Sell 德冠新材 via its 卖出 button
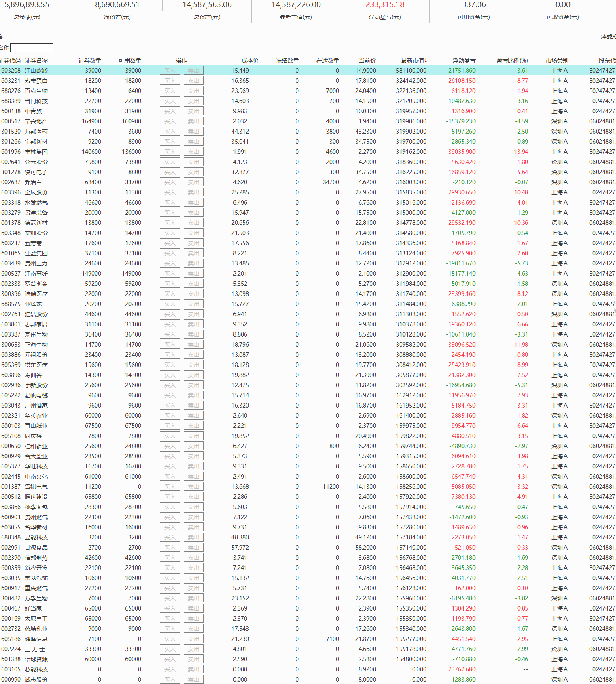This screenshot has width=616, height=684. pyautogui.click(x=194, y=223)
